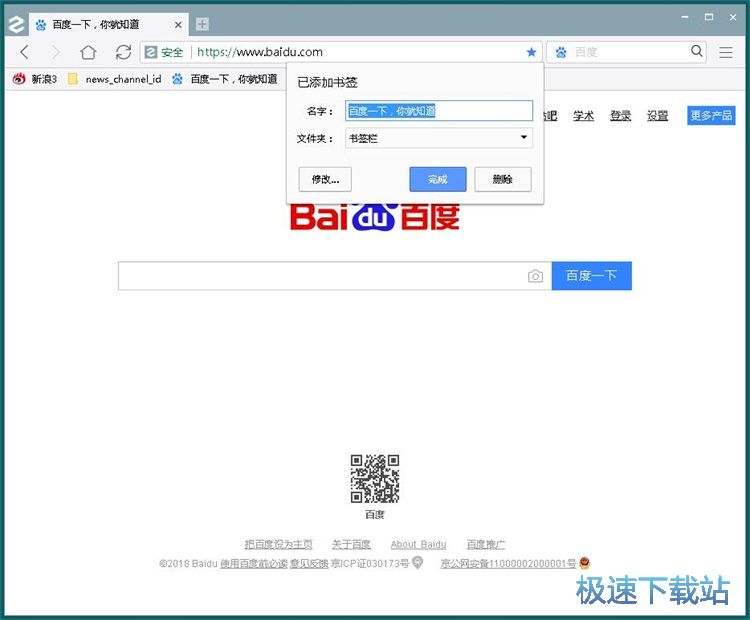Open the About Baidu link
This screenshot has height=620, width=750.
(419, 544)
